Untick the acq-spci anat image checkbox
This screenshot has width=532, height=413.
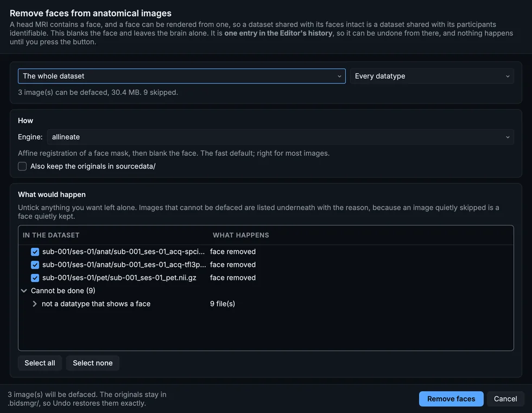point(35,252)
